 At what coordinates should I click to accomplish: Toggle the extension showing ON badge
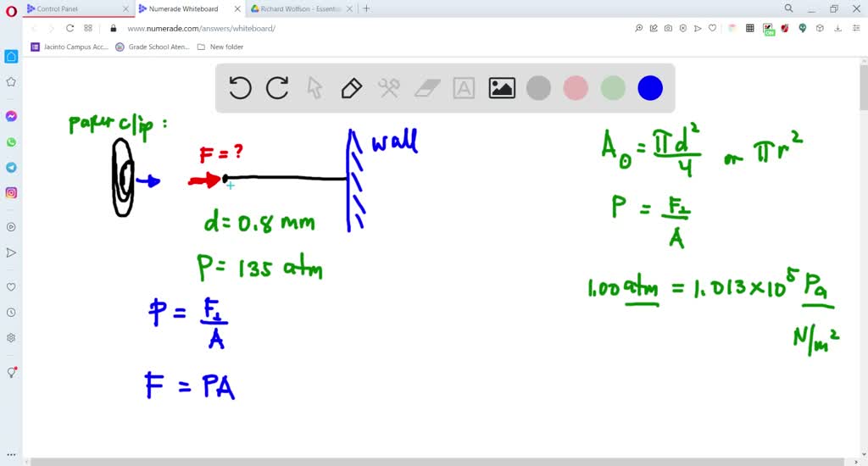[x=768, y=30]
